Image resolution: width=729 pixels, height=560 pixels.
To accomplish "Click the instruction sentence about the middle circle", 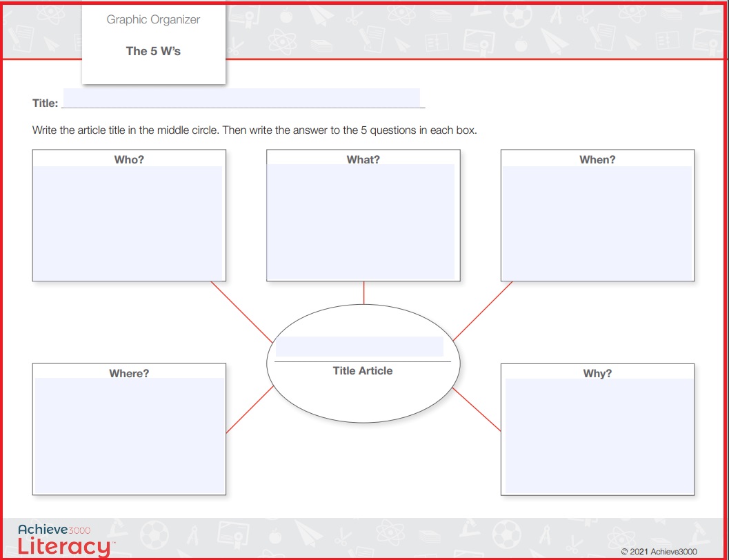I will point(254,130).
